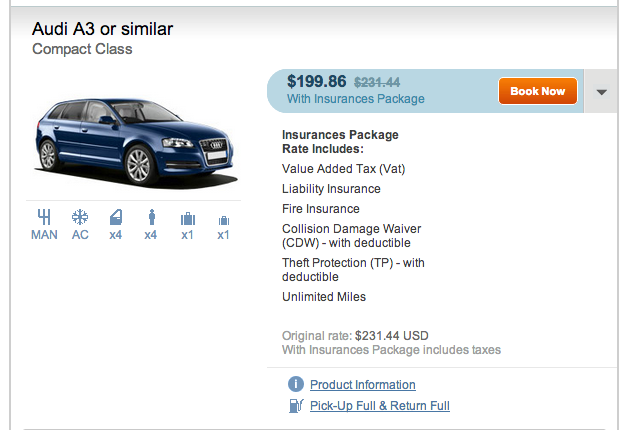Viewport: 624px width, 430px height.
Task: Open Pick-Up Full & Return Full link
Action: [380, 406]
